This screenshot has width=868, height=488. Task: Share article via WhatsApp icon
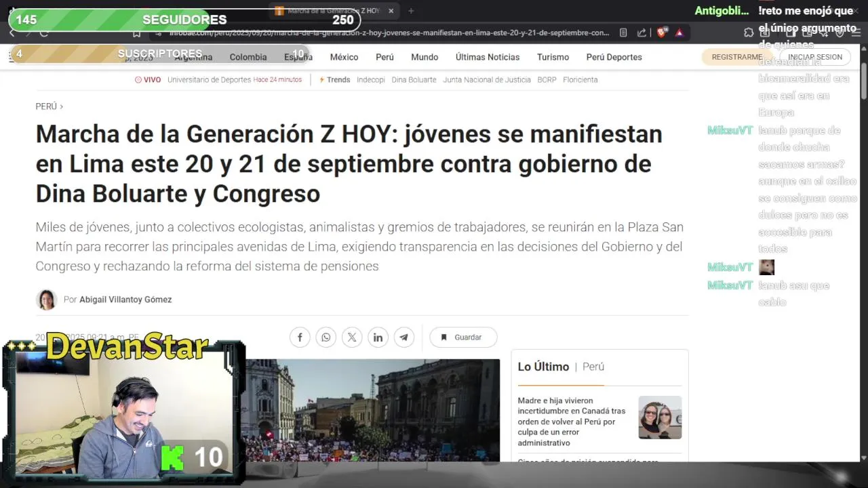[325, 337]
